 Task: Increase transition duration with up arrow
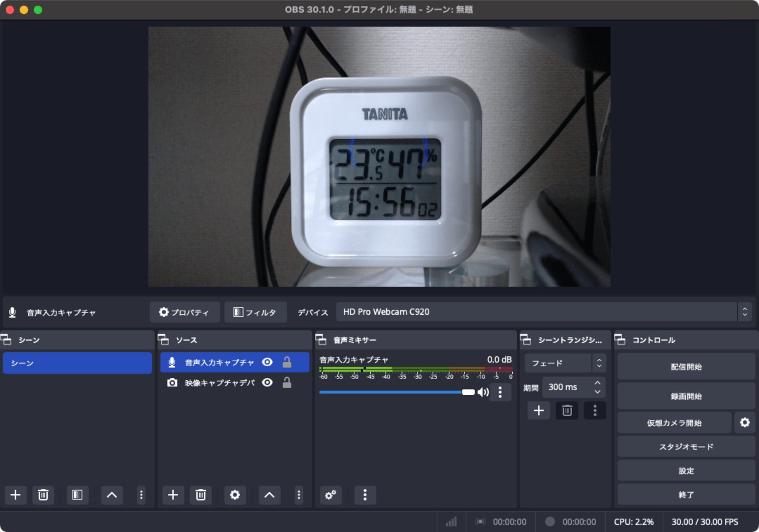tap(598, 383)
